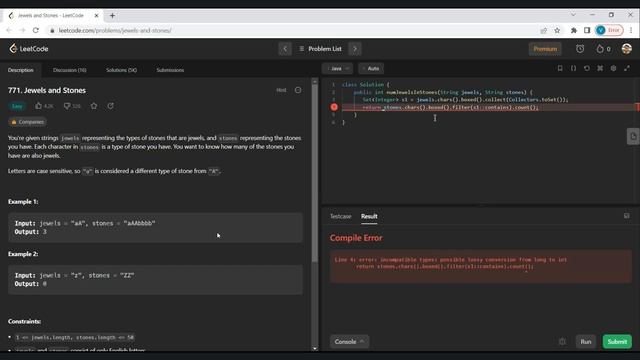The height and width of the screenshot is (360, 640).
Task: Open the timer clock icon
Action: pos(580,49)
